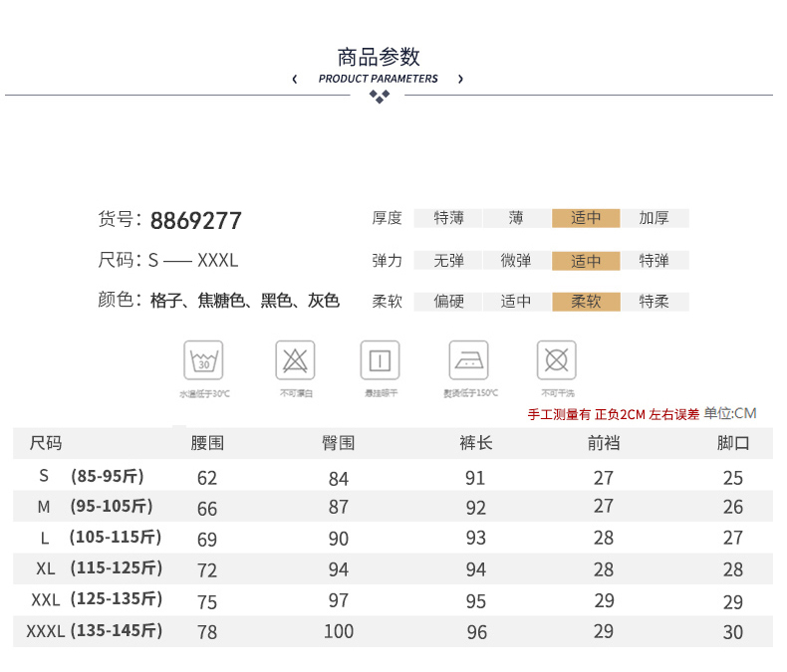Click the 裤长 column header
The width and height of the screenshot is (787, 672).
(x=476, y=443)
